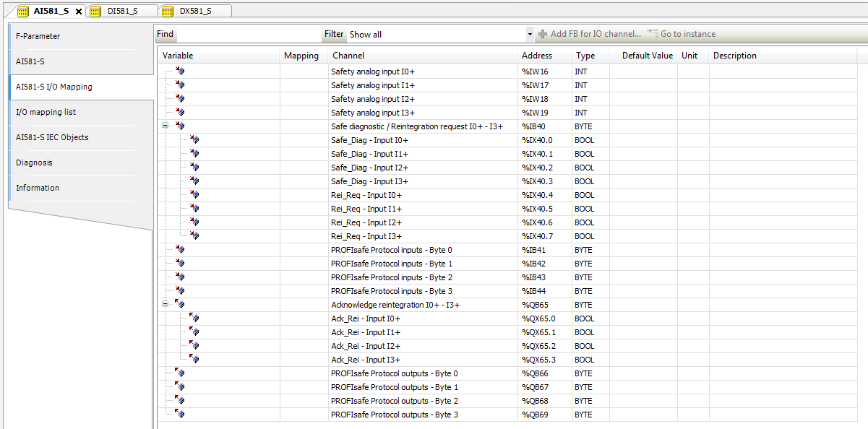868x429 pixels.
Task: Click the variable icon for Rei_Req - Input I3+
Action: 194,236
